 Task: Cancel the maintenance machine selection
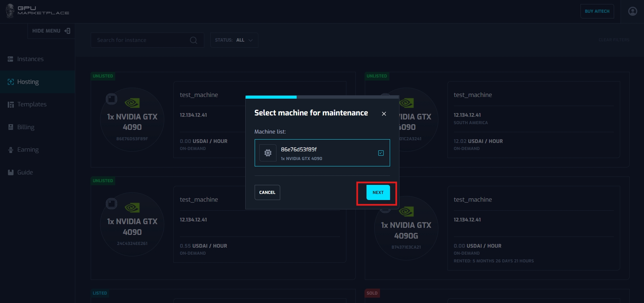coord(267,193)
